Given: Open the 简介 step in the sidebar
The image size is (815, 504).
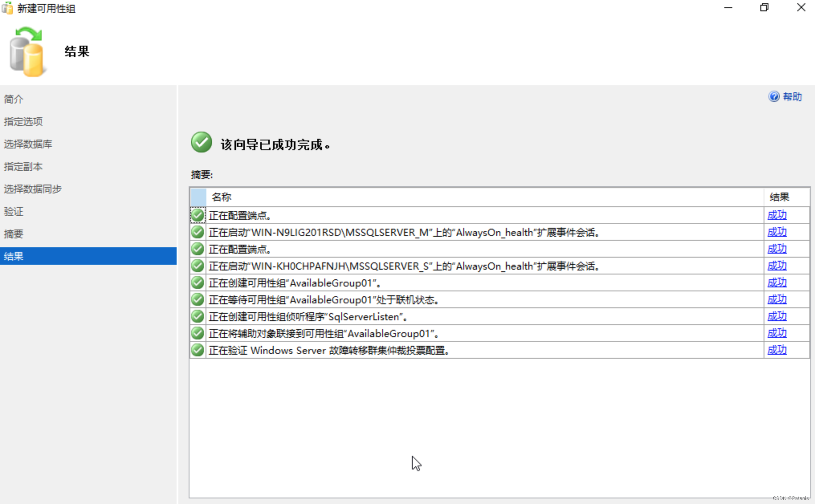Looking at the screenshot, I should (x=14, y=99).
